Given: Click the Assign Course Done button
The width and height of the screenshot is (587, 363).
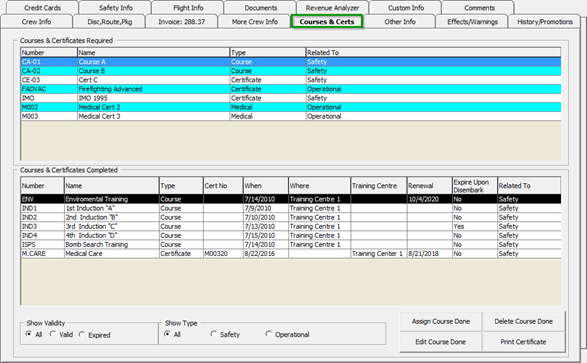Looking at the screenshot, I should (441, 321).
